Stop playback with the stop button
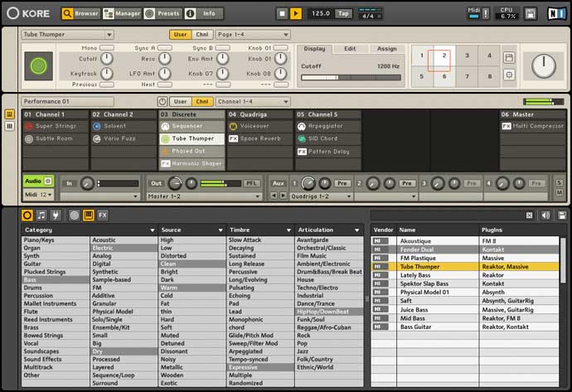 pyautogui.click(x=282, y=13)
